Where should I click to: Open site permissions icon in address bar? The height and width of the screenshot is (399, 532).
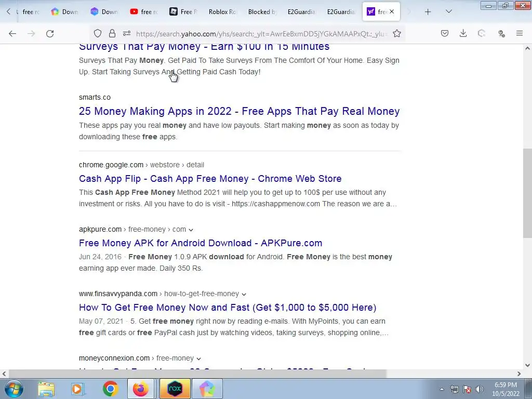[127, 34]
